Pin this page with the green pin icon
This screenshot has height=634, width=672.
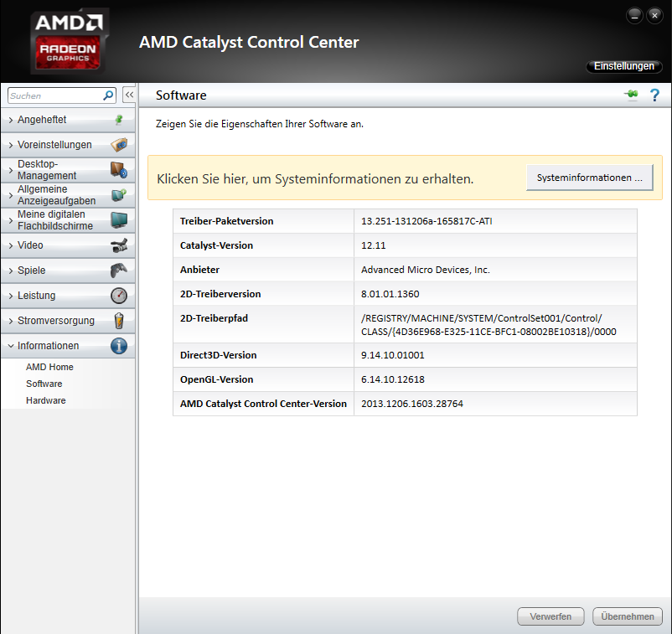[631, 95]
